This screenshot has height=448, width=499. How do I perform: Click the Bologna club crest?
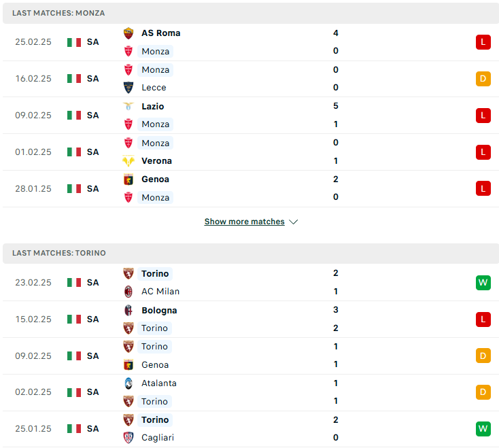(128, 310)
